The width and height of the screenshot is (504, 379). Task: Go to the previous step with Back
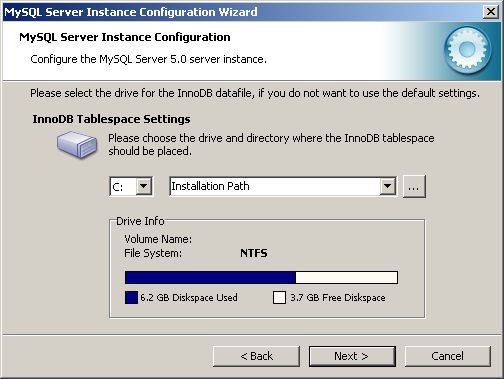tap(256, 356)
